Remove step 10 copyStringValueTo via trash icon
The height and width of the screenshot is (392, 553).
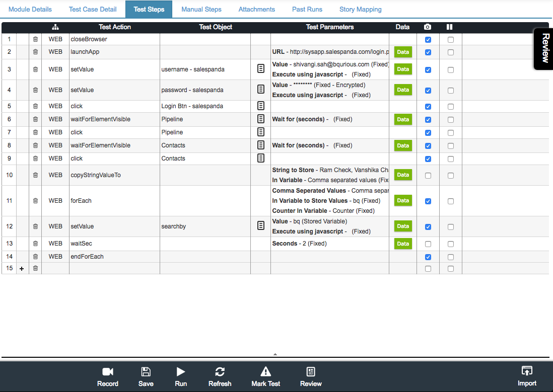(x=35, y=175)
